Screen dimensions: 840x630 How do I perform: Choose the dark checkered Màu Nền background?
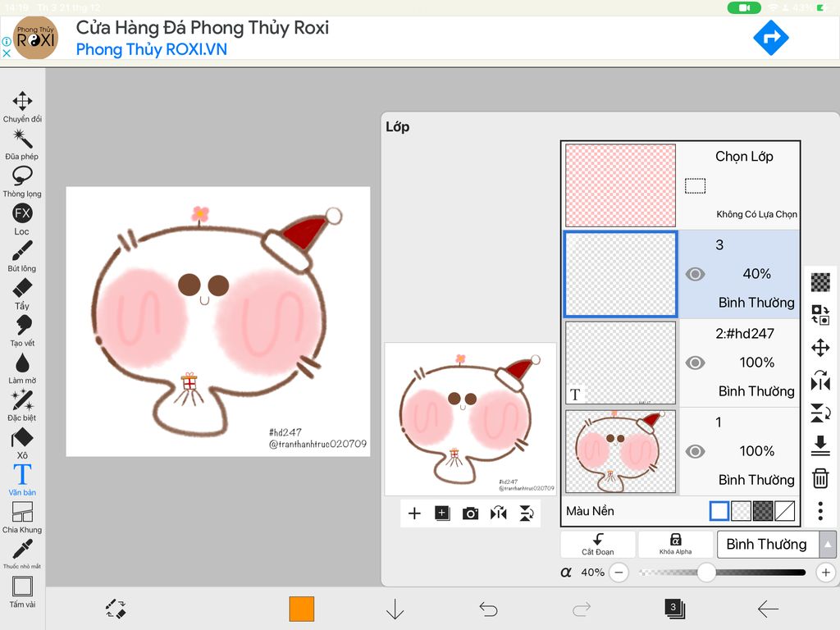(x=763, y=511)
